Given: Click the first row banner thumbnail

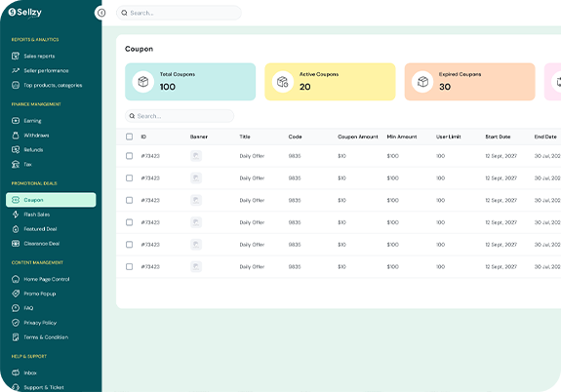Looking at the screenshot, I should click(196, 156).
